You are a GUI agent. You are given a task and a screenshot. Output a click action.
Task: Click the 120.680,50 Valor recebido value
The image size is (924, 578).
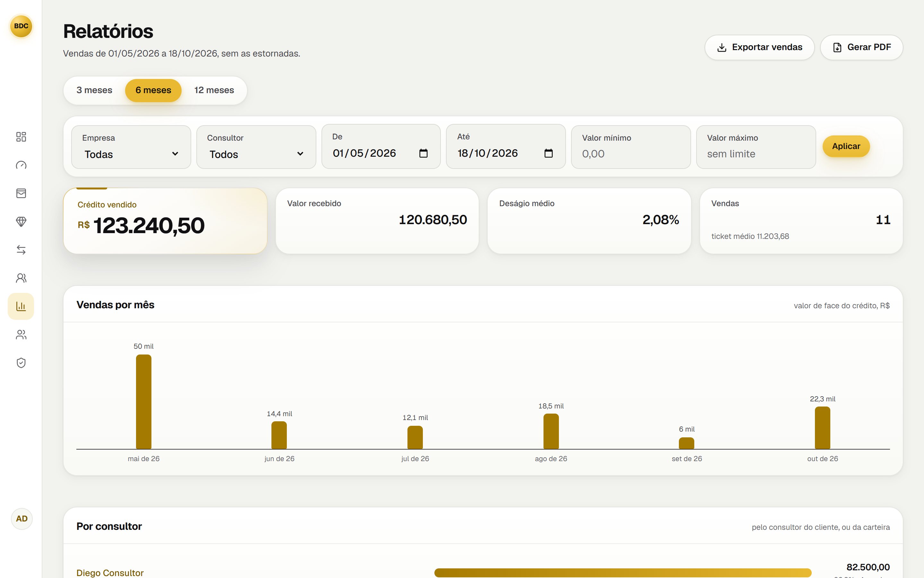click(432, 220)
